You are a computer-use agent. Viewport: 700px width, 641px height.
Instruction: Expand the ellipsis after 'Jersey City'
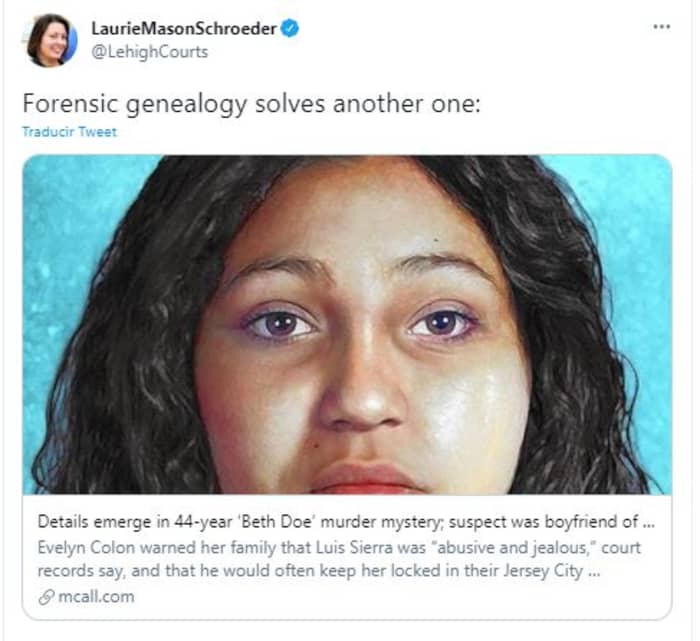coord(594,571)
